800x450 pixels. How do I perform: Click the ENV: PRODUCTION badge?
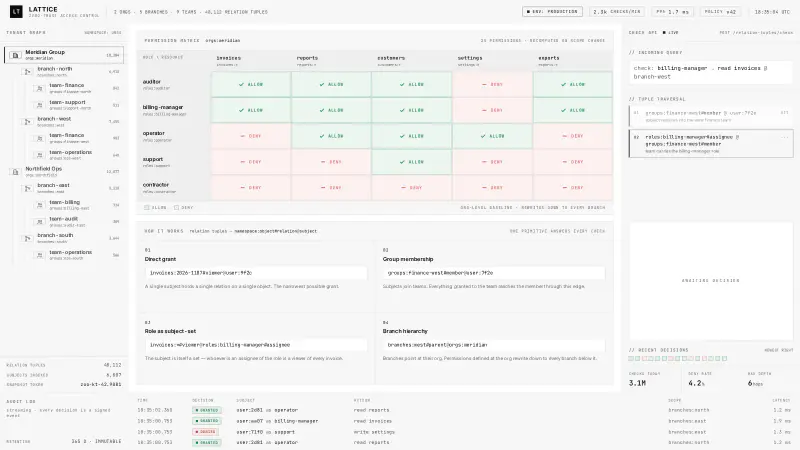(552, 11)
